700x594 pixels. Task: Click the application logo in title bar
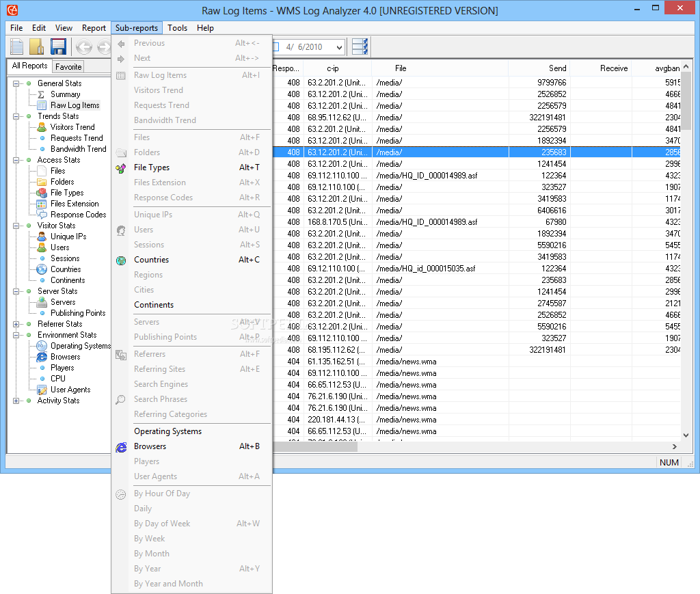pyautogui.click(x=12, y=10)
